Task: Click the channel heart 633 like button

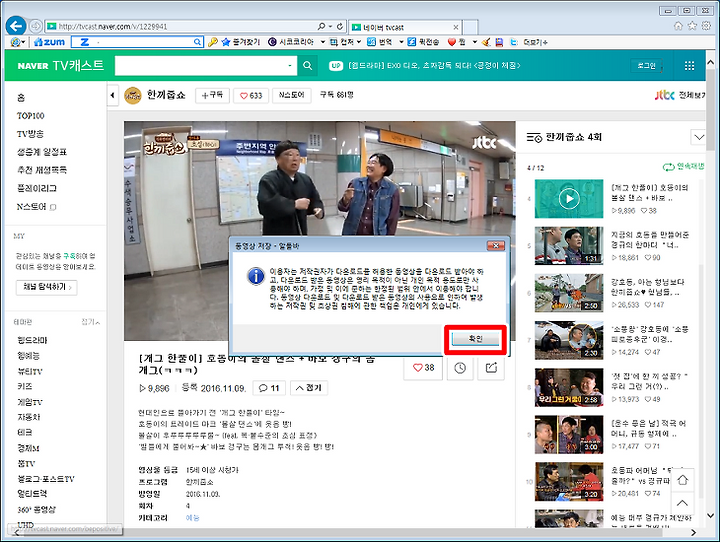Action: click(x=251, y=96)
